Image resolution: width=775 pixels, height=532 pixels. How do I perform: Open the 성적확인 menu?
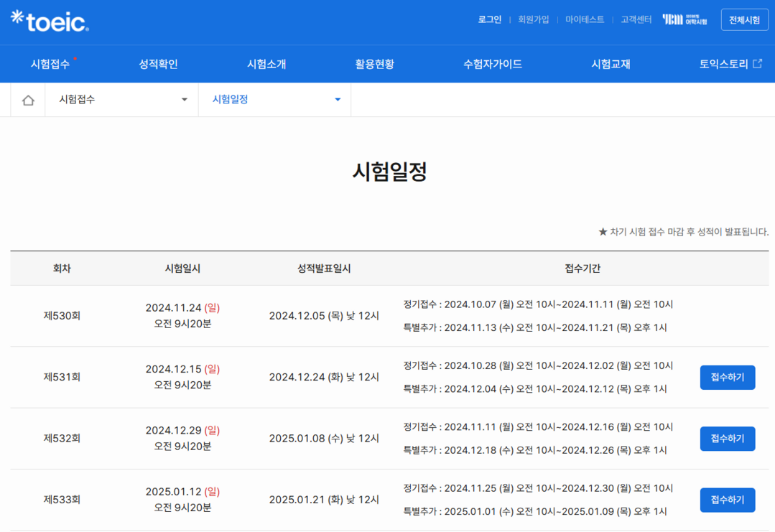158,64
